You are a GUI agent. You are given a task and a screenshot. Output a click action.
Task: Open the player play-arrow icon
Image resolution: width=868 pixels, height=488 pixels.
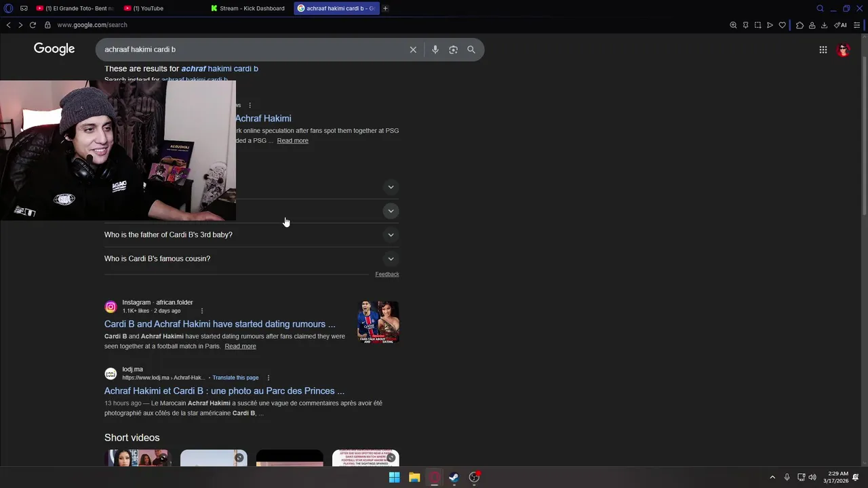click(770, 25)
